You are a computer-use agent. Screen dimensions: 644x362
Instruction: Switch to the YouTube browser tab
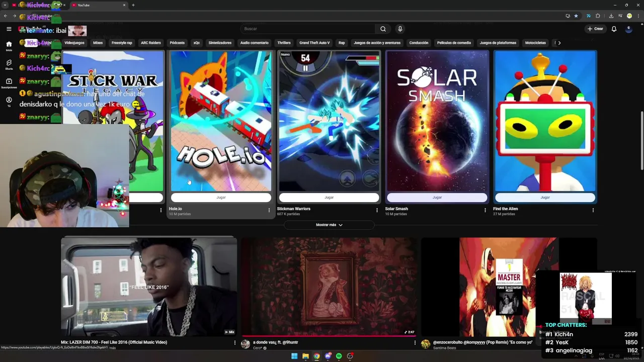pos(98,5)
